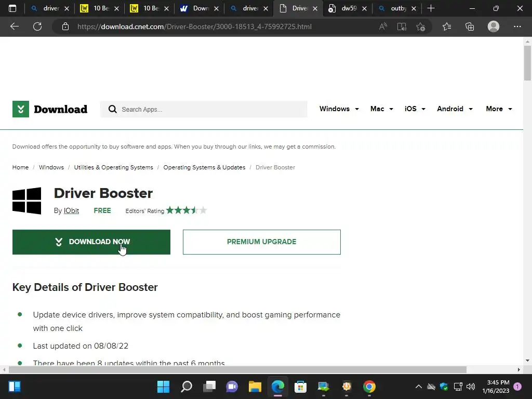Click the DOWNLOAD NOW button

pyautogui.click(x=91, y=242)
